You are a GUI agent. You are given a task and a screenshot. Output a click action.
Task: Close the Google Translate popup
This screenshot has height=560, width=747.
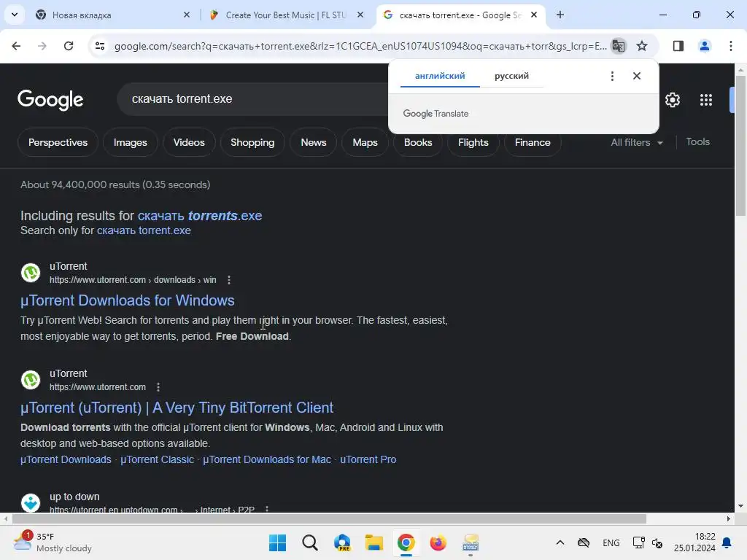coord(637,76)
